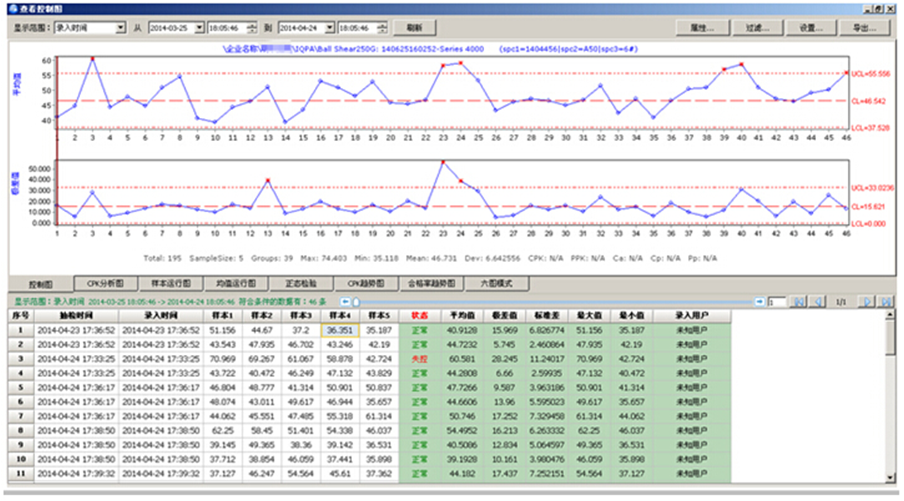
Task: Jump to the last page of records
Action: click(x=885, y=301)
